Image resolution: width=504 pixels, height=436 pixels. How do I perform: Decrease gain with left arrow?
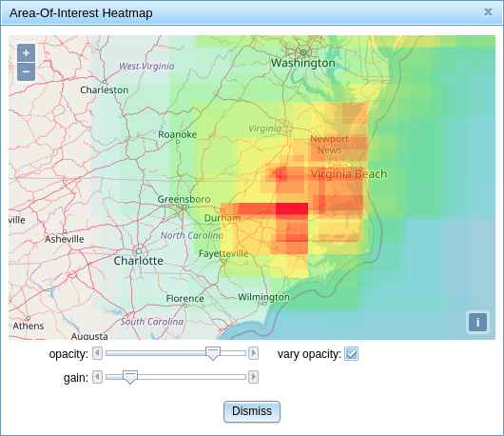[97, 377]
